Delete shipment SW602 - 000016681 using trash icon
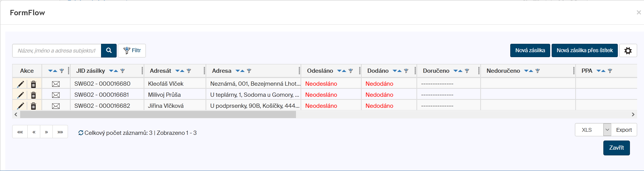644x171 pixels. pyautogui.click(x=33, y=95)
